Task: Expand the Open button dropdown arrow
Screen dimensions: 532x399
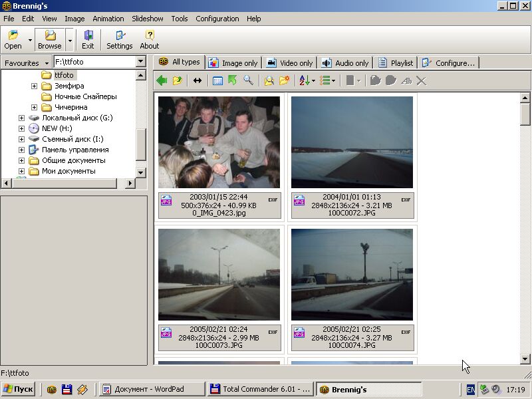Action: (30, 40)
